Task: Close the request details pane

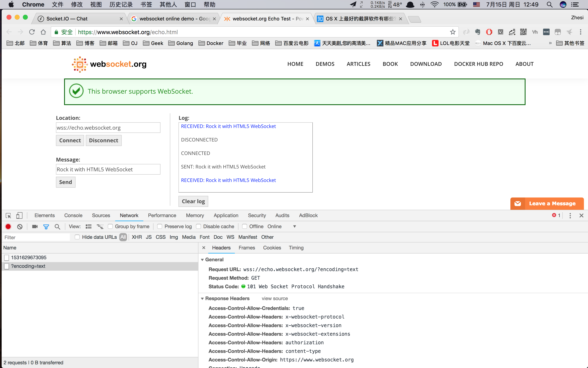Action: click(204, 248)
